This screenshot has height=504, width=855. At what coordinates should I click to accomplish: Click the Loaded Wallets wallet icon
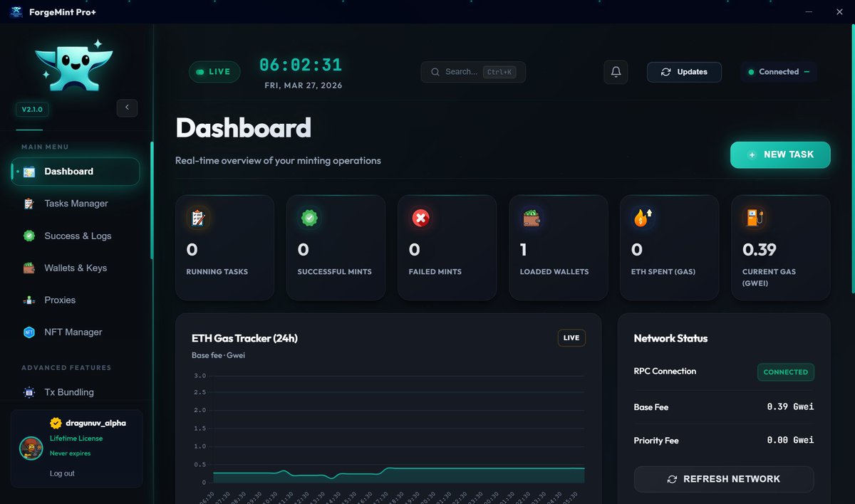[x=531, y=218]
